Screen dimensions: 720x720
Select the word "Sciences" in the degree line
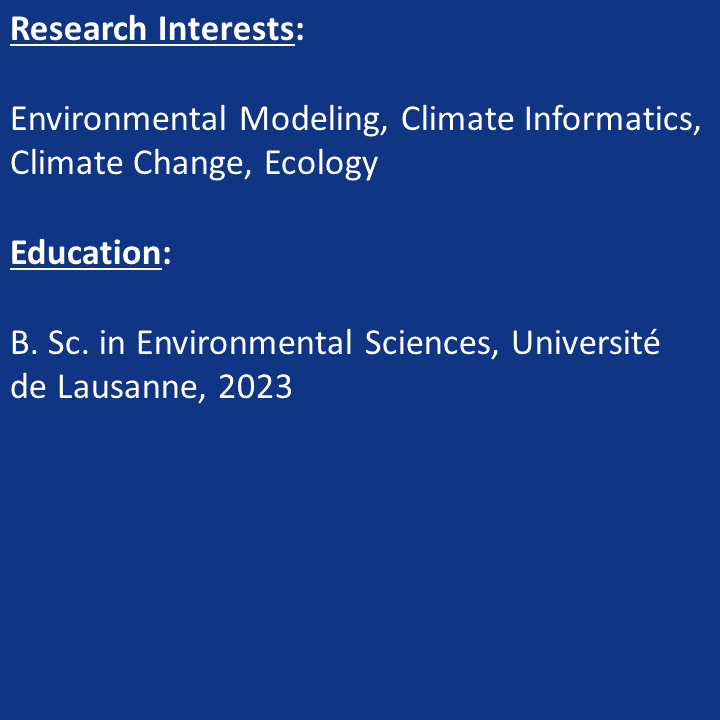430,343
